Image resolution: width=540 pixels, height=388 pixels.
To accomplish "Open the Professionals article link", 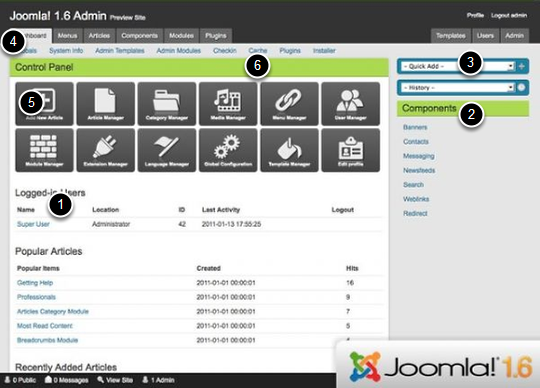I will click(37, 297).
